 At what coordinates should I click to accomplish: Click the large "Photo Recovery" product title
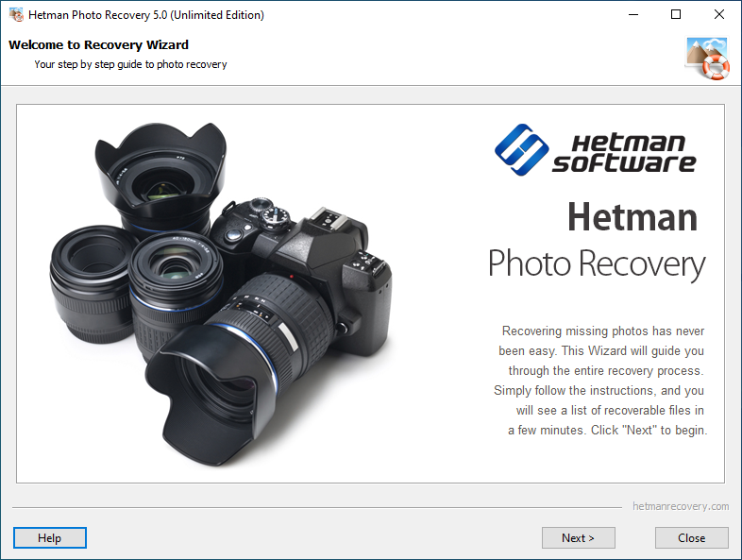[597, 263]
